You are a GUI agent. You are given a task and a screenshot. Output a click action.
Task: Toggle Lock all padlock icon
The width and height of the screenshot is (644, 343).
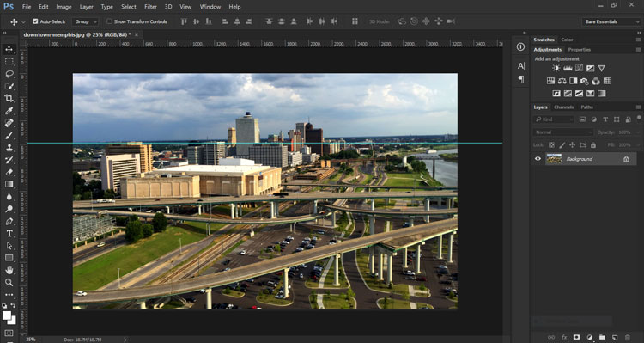pyautogui.click(x=593, y=145)
